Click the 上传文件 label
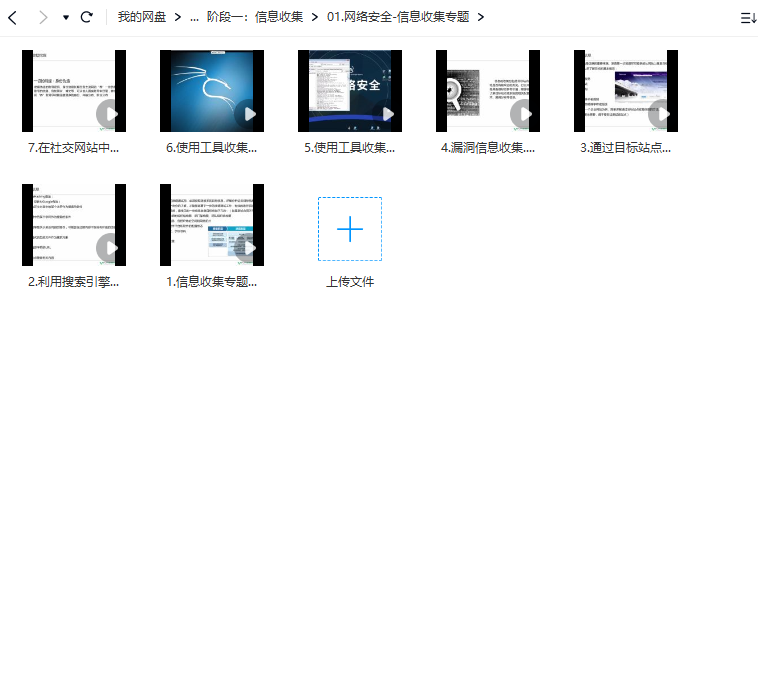Image resolution: width=758 pixels, height=698 pixels. point(349,282)
